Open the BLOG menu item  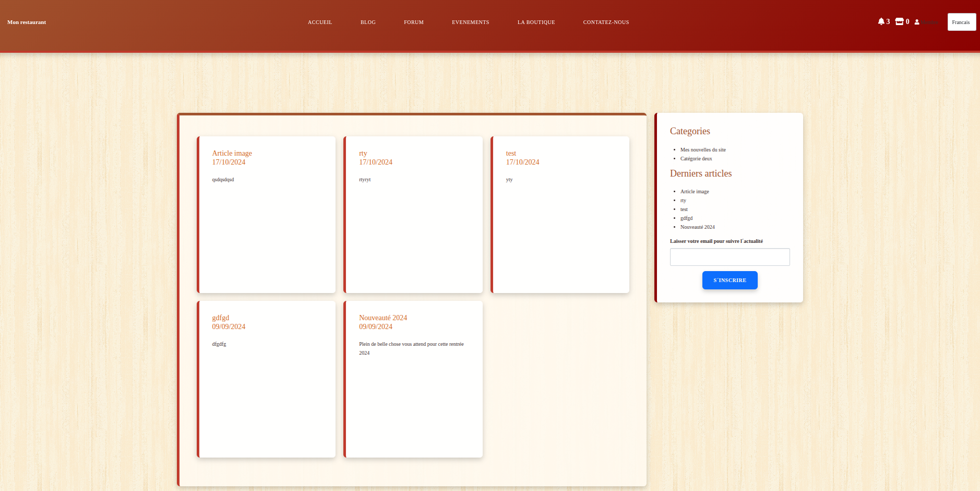(x=367, y=22)
